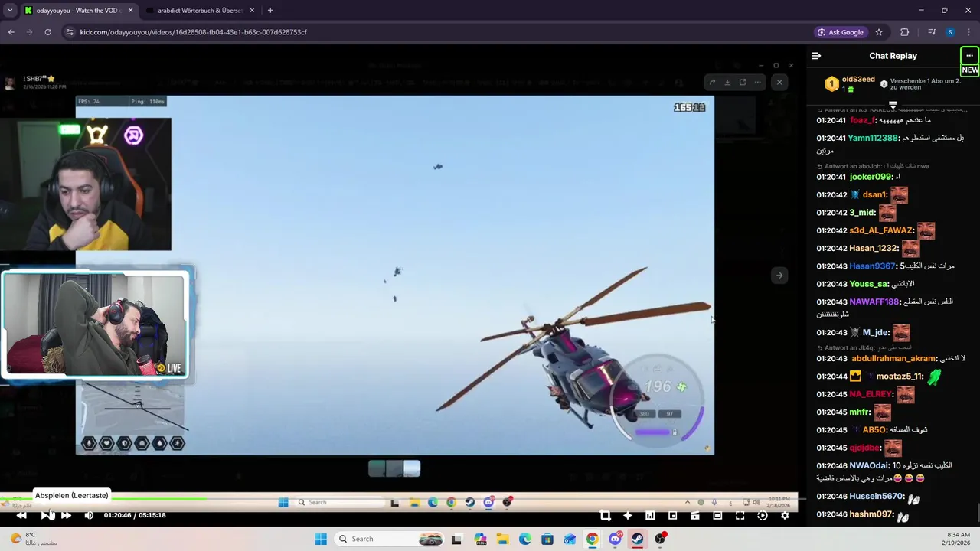980x551 pixels.
Task: Open the Chrome tab search dropdown
Action: click(10, 10)
